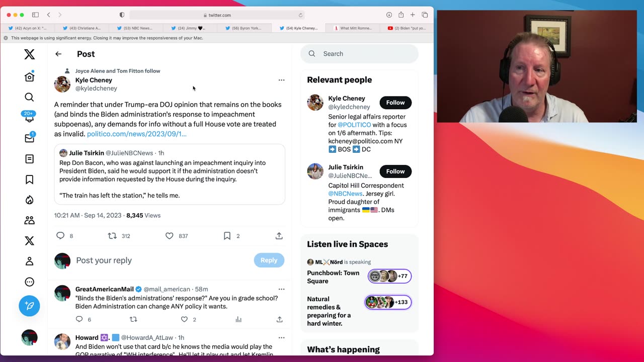Share Kyle Cheney's post
This screenshot has width=644, height=362.
(279, 236)
